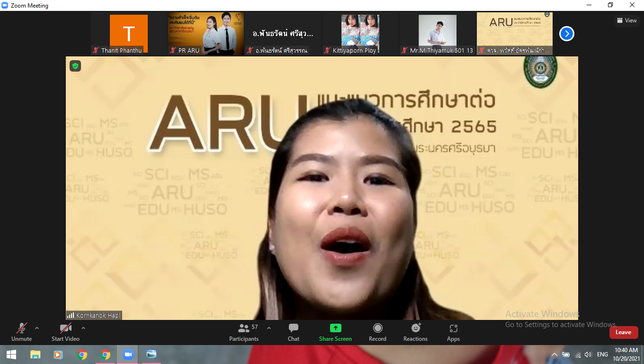Open network Wi-Fi tray icon
This screenshot has width=644, height=364.
(578, 355)
